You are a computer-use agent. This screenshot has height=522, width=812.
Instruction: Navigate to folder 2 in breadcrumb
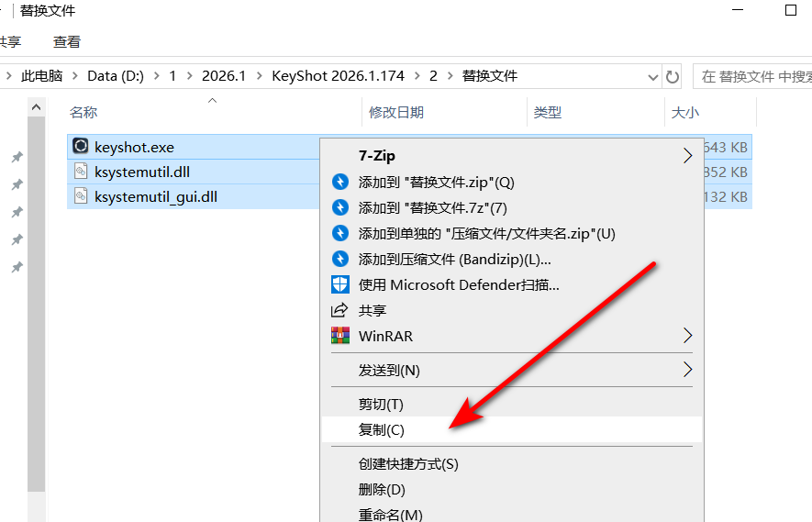pyautogui.click(x=433, y=76)
